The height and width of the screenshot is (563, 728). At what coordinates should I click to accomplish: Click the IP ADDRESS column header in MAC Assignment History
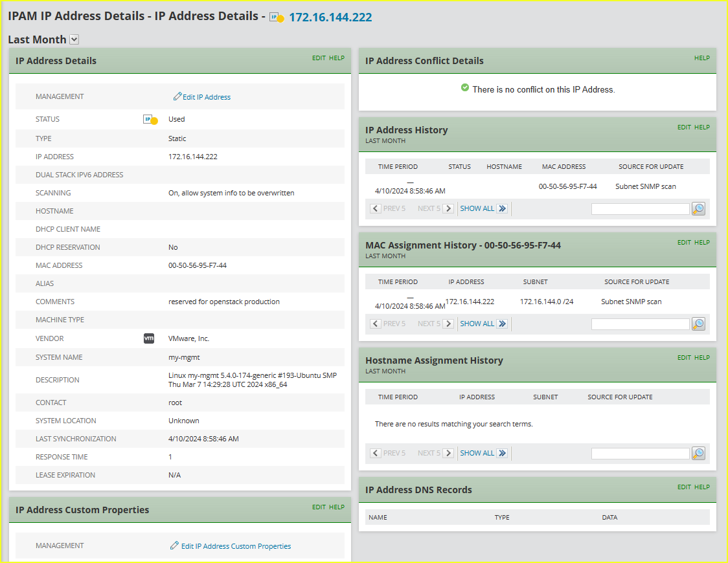[x=466, y=282]
